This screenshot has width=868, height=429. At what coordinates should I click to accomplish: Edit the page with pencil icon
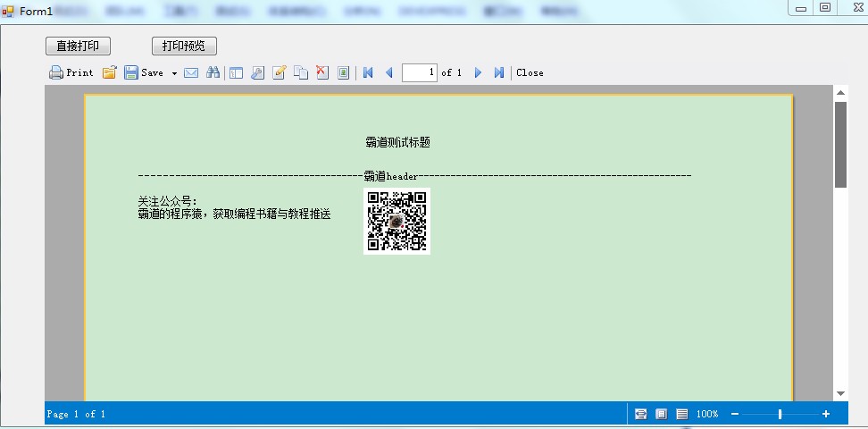[279, 72]
